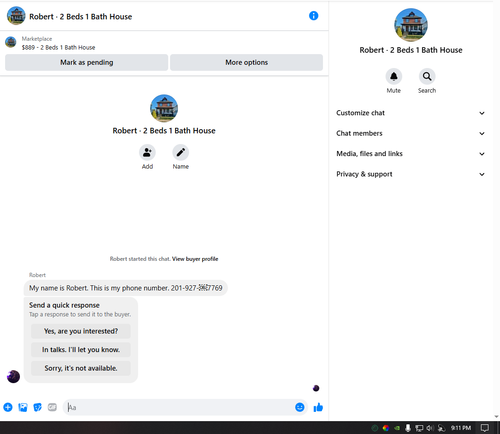Viewport: 500px width, 434px height.
Task: Click the center conversation title under avatar
Action: (164, 131)
